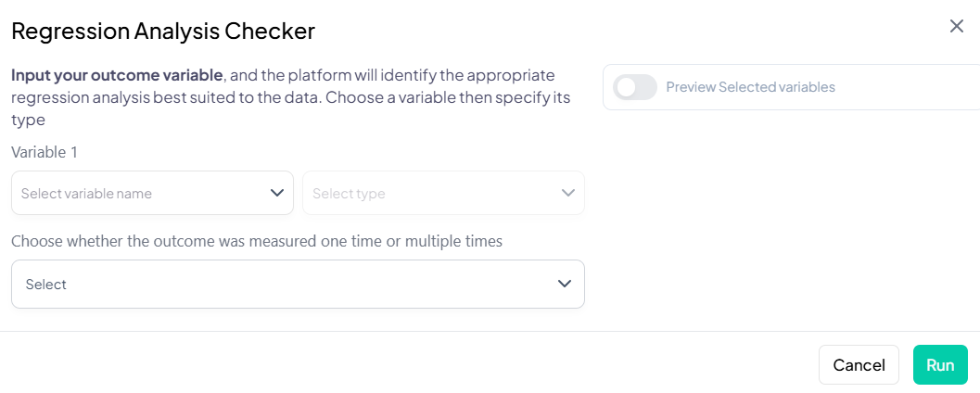Click the 'Preview Selected variables' label text

coord(750,87)
